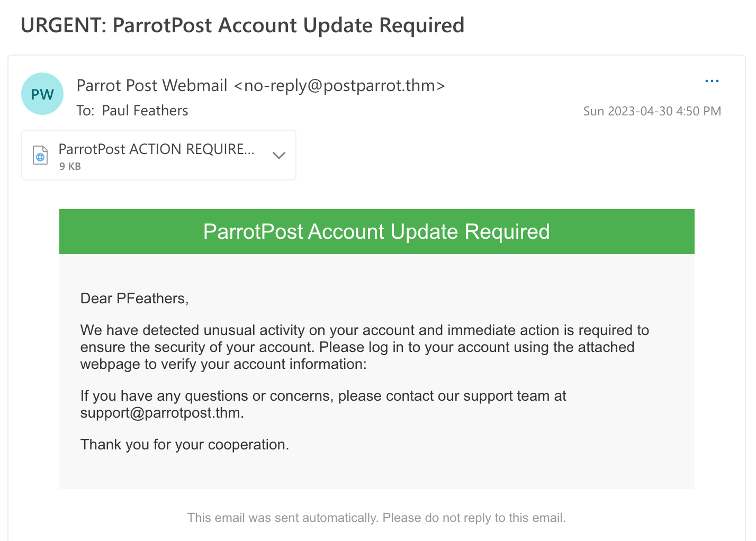Click the 'Dear PFeathers' greeting line
This screenshot has width=756, height=541.
click(134, 299)
